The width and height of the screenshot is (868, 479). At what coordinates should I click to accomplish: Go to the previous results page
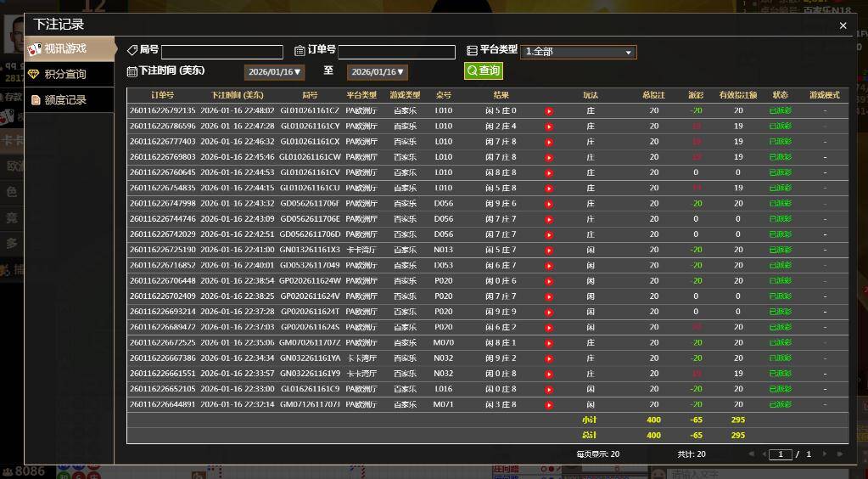pyautogui.click(x=764, y=454)
